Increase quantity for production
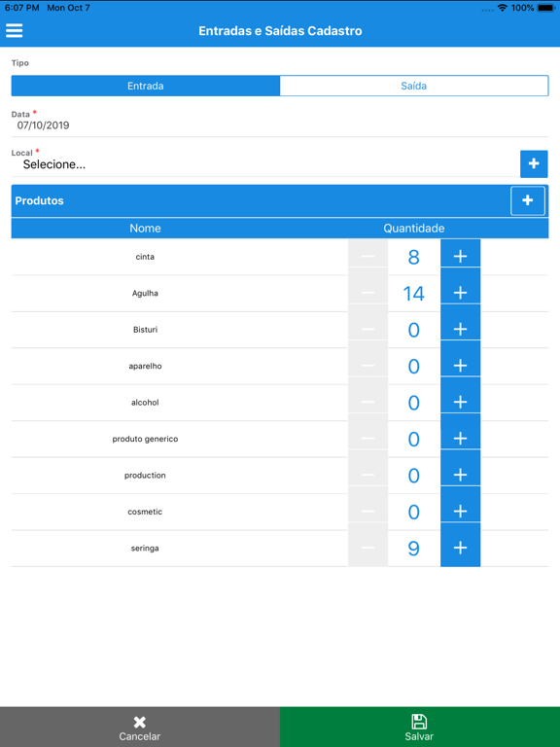 click(460, 476)
